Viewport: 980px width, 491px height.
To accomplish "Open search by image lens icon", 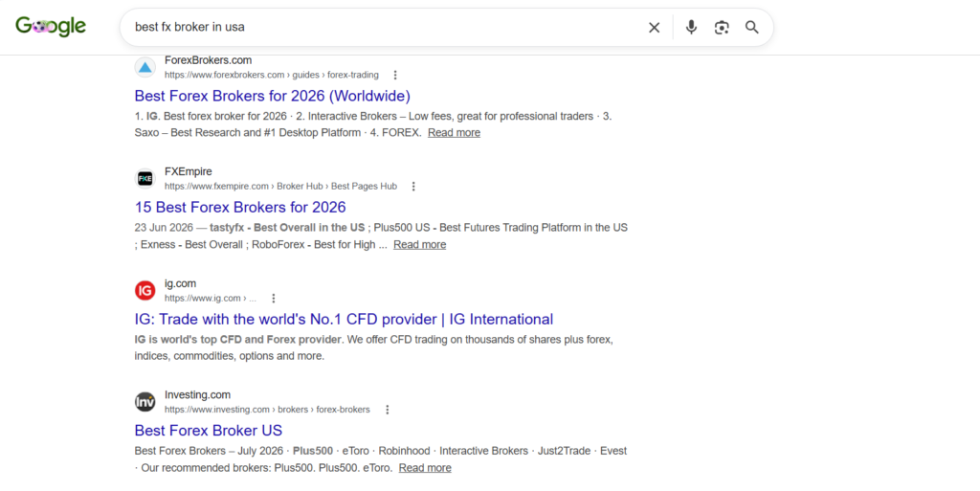I will point(722,28).
